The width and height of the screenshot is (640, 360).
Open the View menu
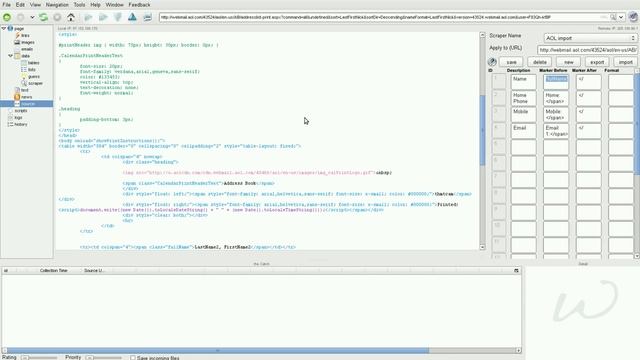[x=36, y=5]
